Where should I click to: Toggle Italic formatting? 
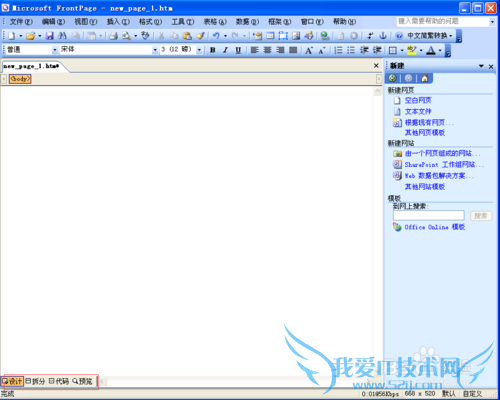coord(225,50)
